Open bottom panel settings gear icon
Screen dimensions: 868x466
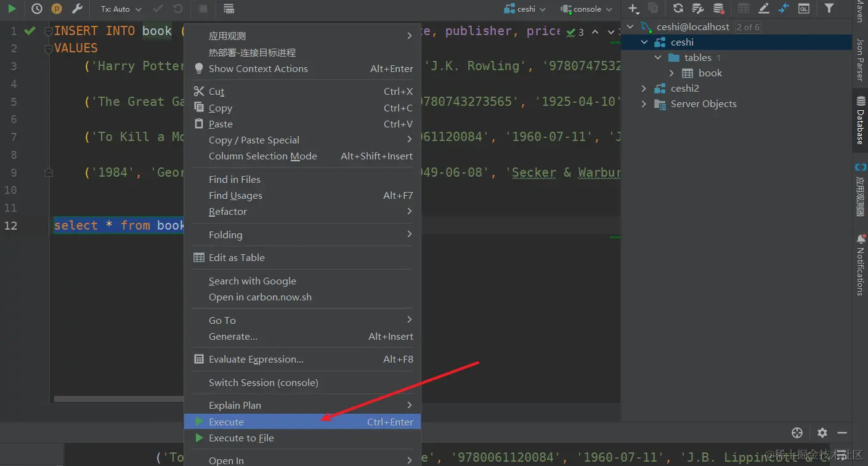coord(822,433)
